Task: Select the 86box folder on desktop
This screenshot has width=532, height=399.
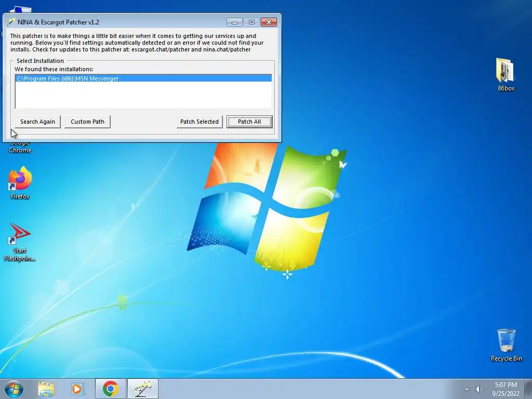Action: [506, 75]
